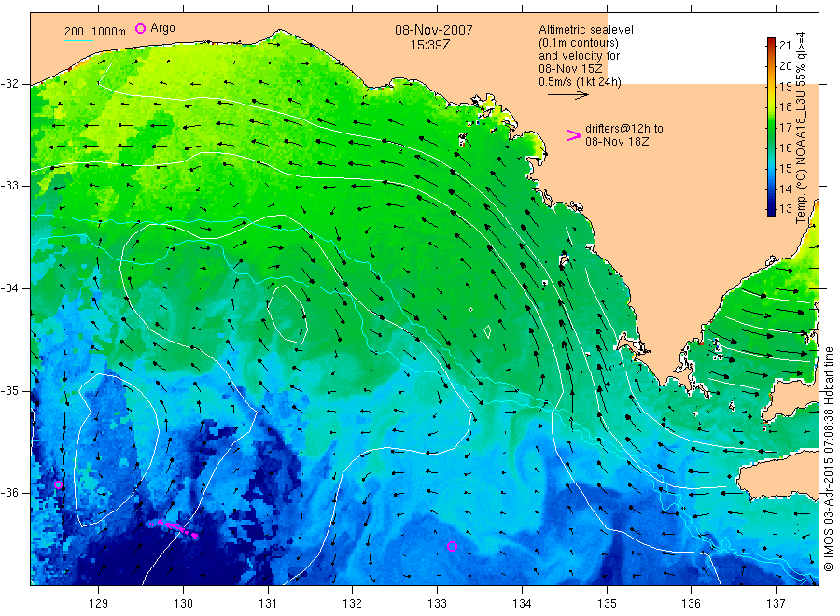Image resolution: width=840 pixels, height=616 pixels.
Task: Click the longitude axis label 137
Action: click(776, 604)
